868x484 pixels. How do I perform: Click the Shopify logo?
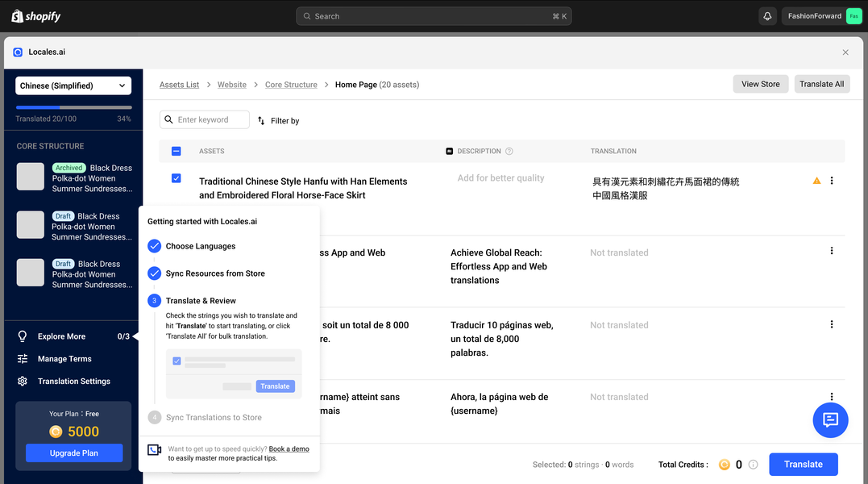[36, 16]
